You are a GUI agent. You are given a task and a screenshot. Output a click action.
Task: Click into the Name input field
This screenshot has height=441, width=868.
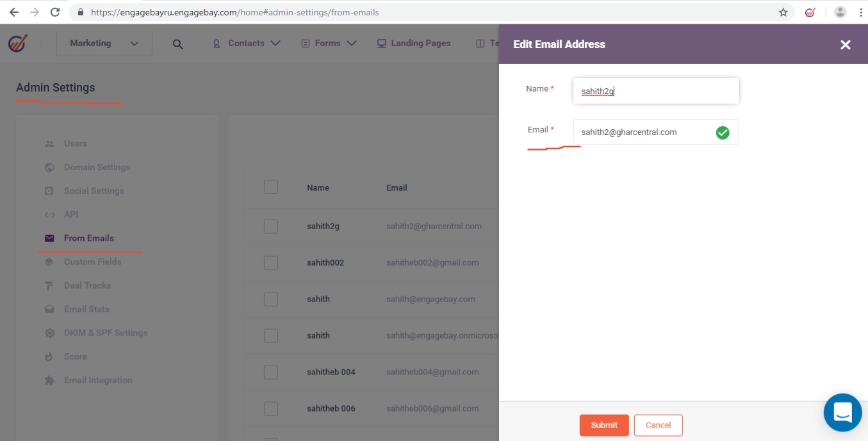tap(656, 91)
